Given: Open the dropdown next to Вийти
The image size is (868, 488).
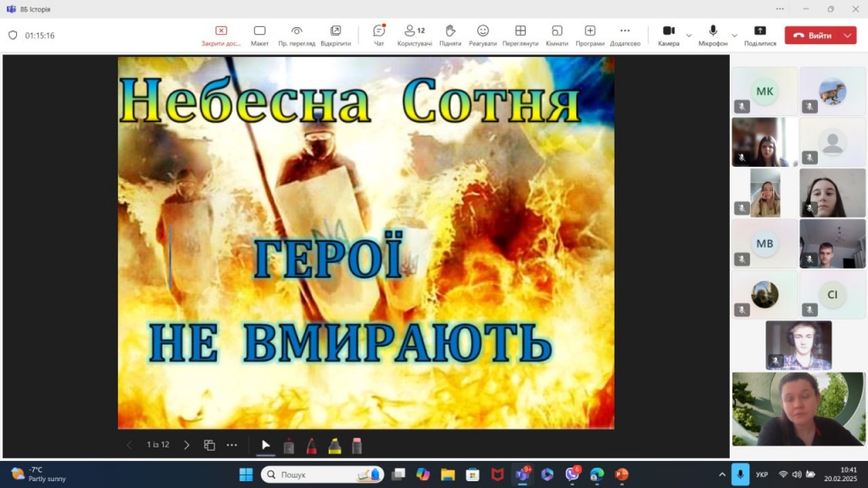Looking at the screenshot, I should (849, 36).
